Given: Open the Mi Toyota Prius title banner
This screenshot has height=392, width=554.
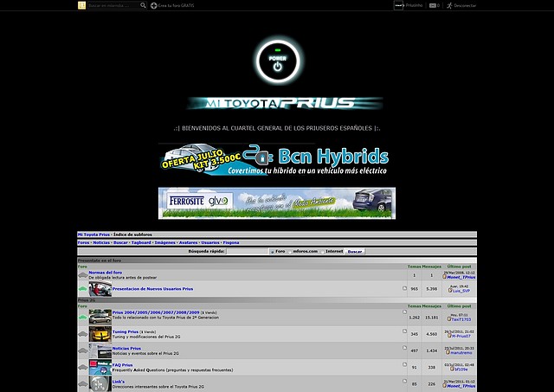Looking at the screenshot, I should [x=285, y=103].
